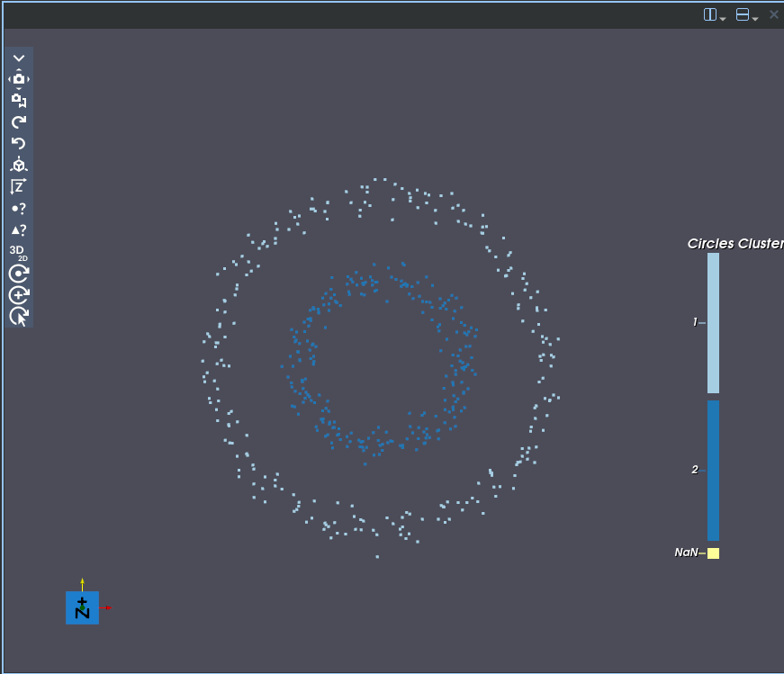Toggle between 3D and 2D view mode
The height and width of the screenshot is (674, 784).
point(17,251)
